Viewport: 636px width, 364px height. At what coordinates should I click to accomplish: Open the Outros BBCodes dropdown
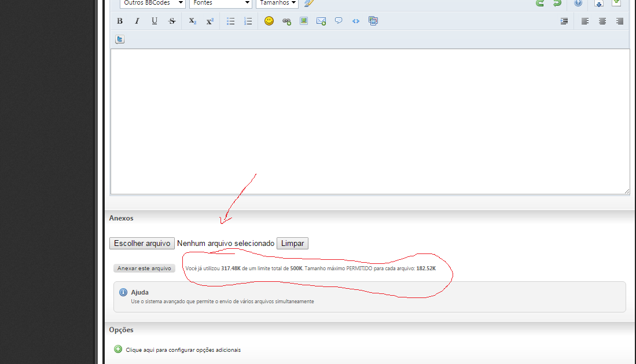(153, 3)
